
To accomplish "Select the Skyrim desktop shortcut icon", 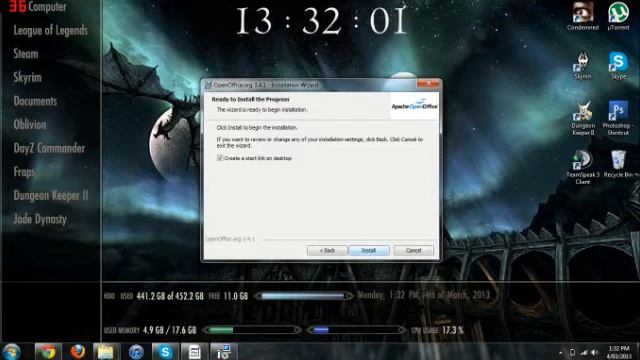I will pyautogui.click(x=582, y=65).
